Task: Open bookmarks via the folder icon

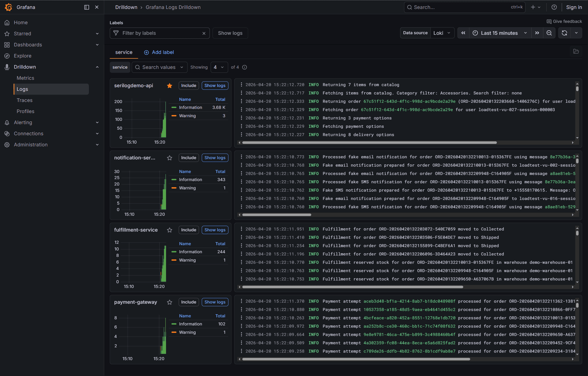Action: point(576,51)
